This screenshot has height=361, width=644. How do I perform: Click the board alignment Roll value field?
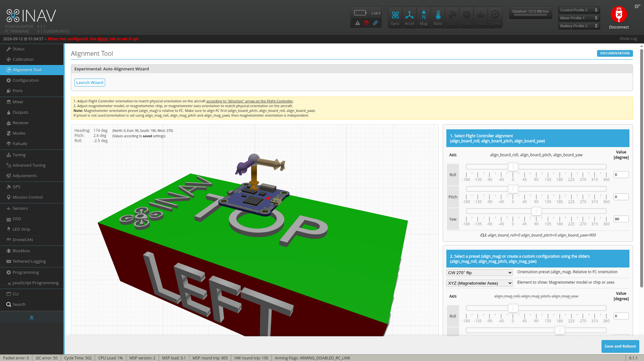621,175
